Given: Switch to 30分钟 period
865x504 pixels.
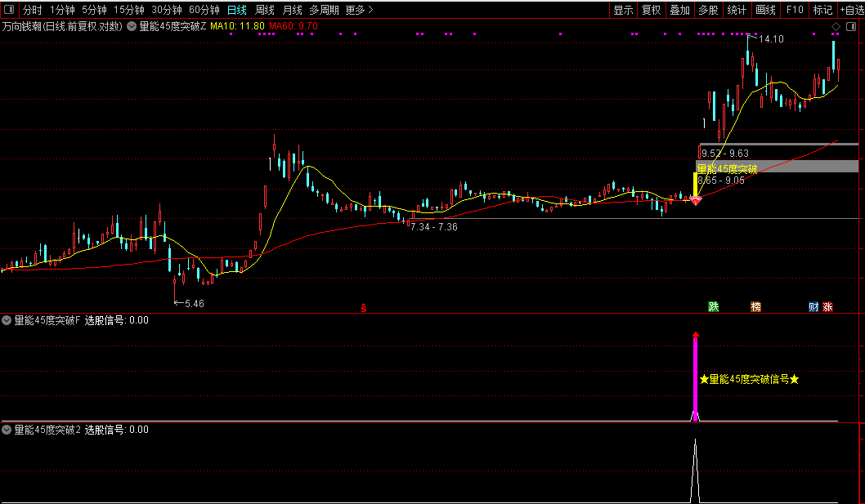Looking at the screenshot, I should coord(167,10).
